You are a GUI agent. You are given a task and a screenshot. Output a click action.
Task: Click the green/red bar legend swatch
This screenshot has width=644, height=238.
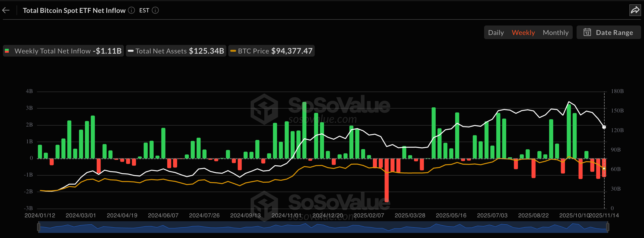coord(7,51)
